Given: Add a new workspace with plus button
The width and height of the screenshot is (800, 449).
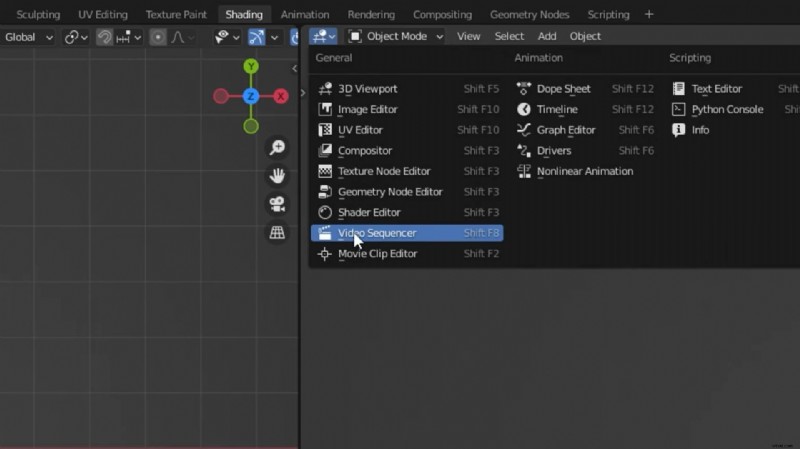Looking at the screenshot, I should (x=649, y=14).
